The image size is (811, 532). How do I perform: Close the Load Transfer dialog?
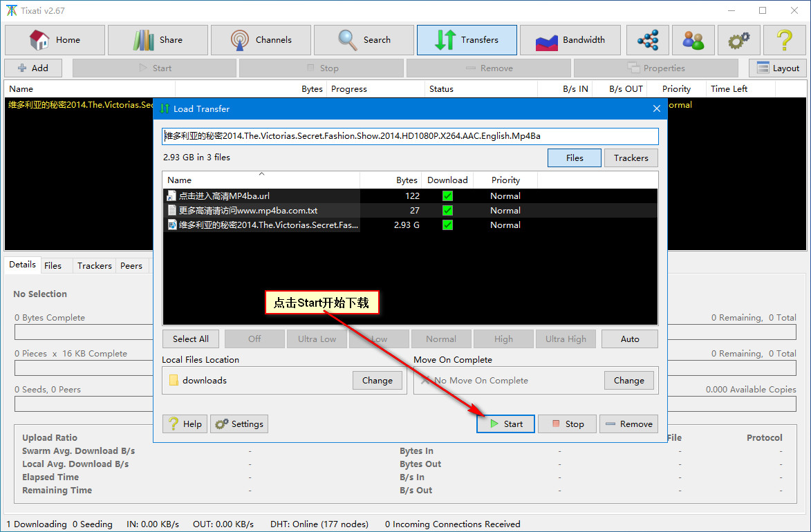656,108
